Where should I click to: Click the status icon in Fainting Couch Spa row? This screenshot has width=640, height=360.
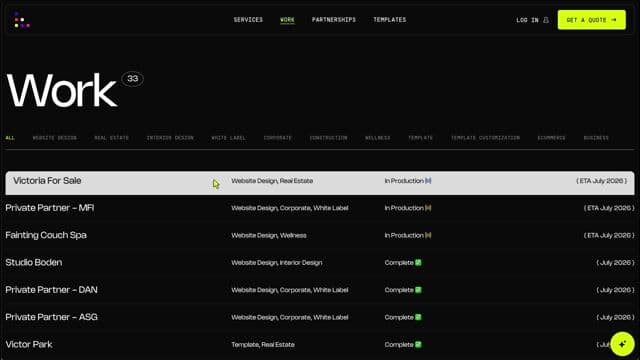[x=428, y=236]
